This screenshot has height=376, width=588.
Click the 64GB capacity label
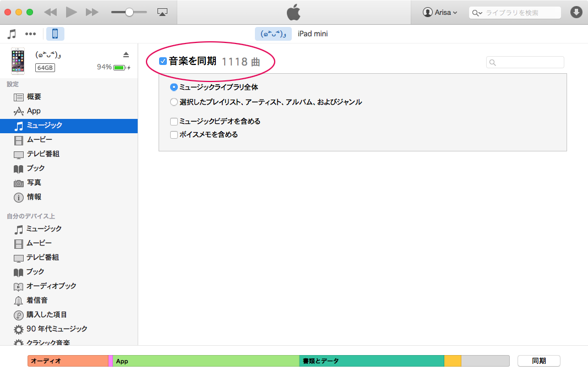click(x=45, y=68)
